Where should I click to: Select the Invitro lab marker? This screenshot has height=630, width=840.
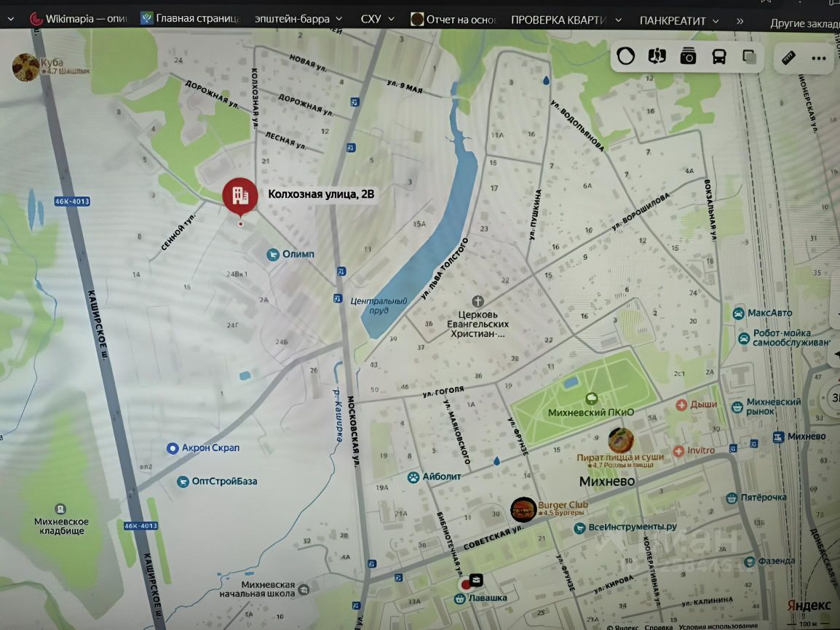tap(678, 451)
